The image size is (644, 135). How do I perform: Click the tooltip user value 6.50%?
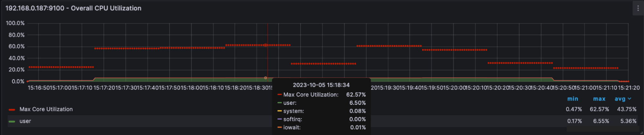358,103
